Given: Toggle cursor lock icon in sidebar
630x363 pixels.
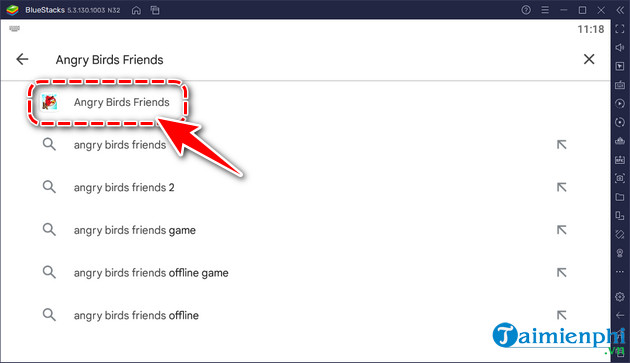Looking at the screenshot, I should pyautogui.click(x=620, y=66).
